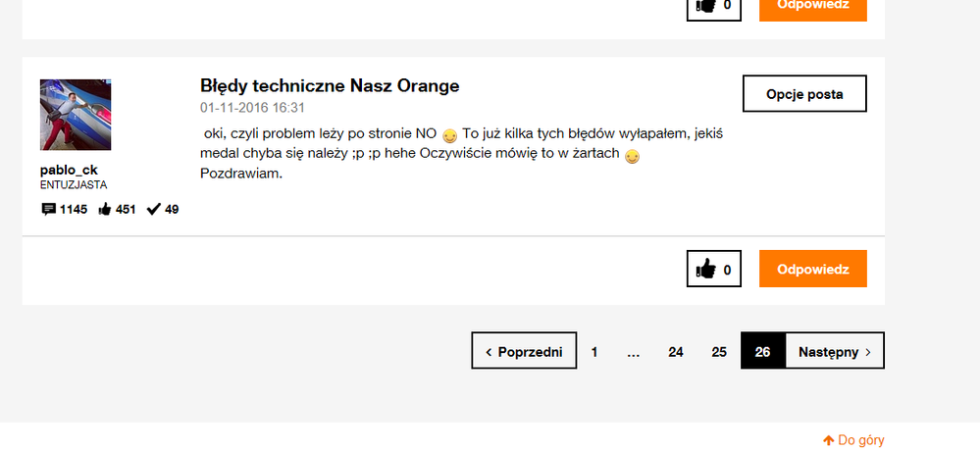Click the smiley emoji after żartach

point(633,156)
